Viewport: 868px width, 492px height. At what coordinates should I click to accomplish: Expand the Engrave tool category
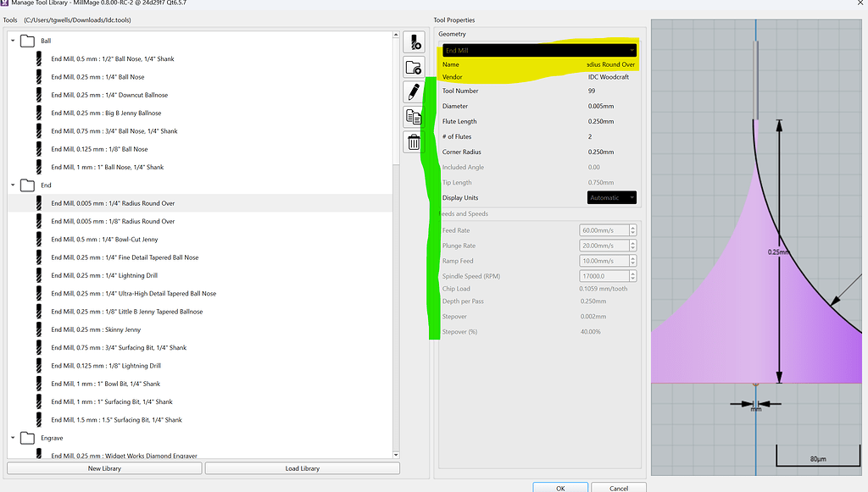(x=12, y=438)
